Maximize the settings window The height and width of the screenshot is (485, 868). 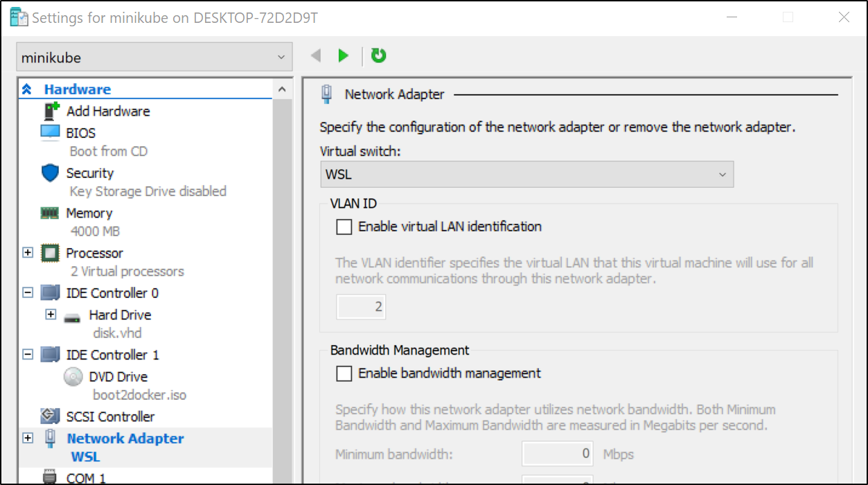pos(788,17)
